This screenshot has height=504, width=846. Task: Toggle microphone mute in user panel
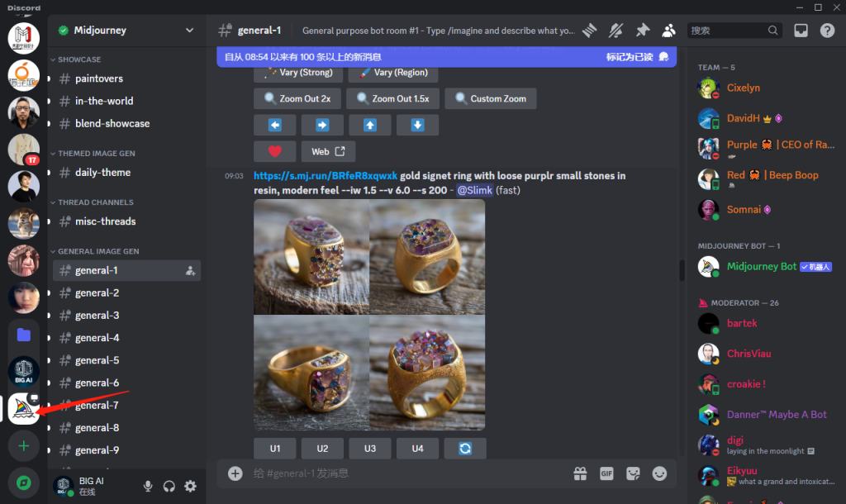coord(148,486)
